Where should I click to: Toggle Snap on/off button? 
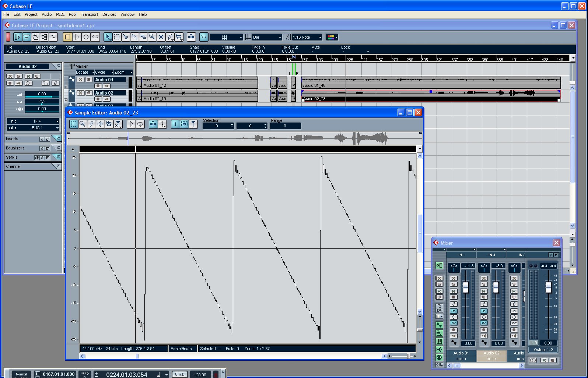coord(204,37)
